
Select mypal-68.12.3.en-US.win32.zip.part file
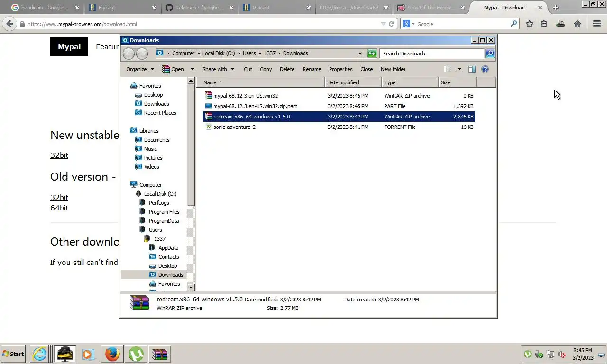(255, 106)
